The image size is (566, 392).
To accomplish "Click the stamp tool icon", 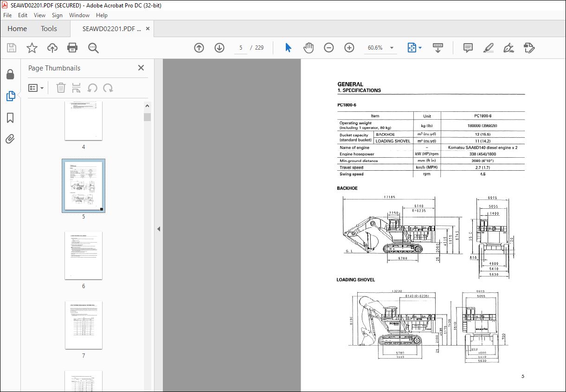I will coord(529,48).
